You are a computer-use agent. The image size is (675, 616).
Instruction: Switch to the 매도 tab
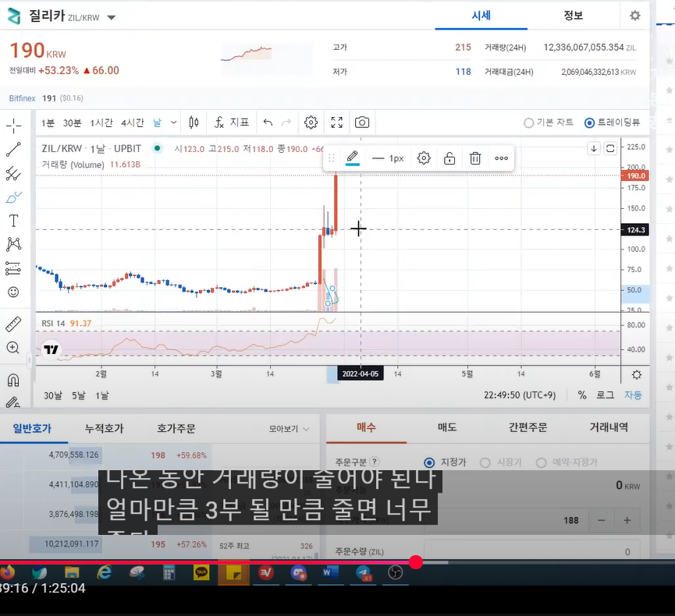447,427
